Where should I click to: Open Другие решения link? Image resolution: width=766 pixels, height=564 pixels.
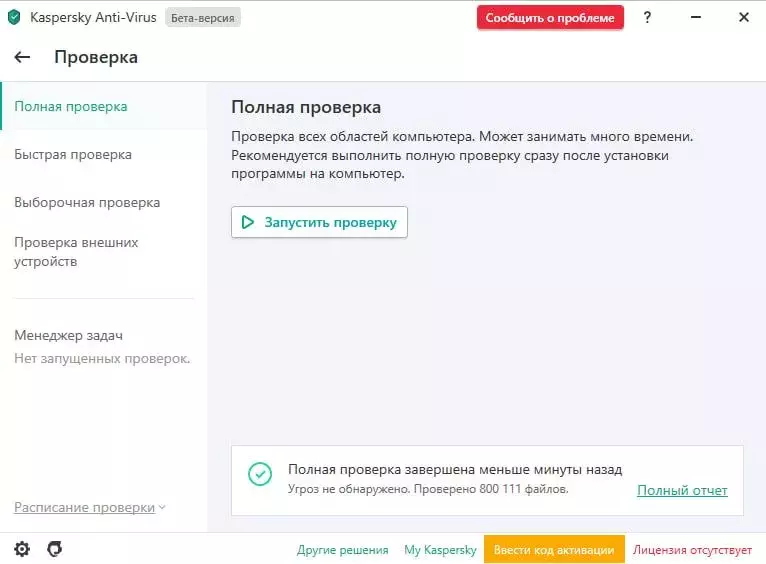tap(342, 550)
